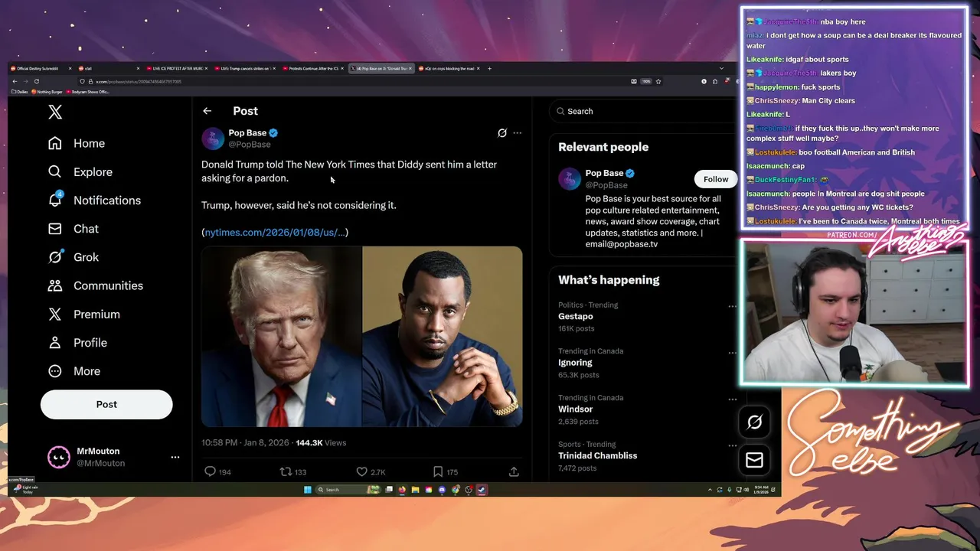The height and width of the screenshot is (551, 980).
Task: Open the Chrome icon in the taskbar
Action: point(456,490)
